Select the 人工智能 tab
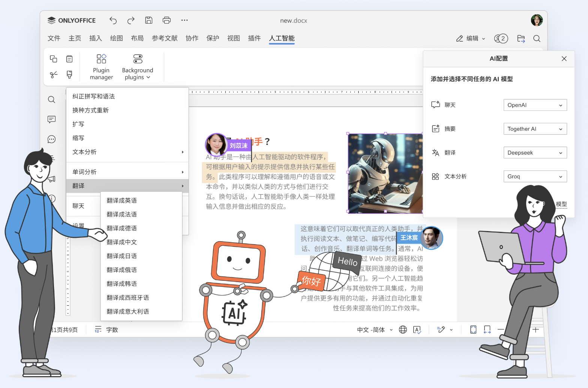The width and height of the screenshot is (588, 388). 282,38
